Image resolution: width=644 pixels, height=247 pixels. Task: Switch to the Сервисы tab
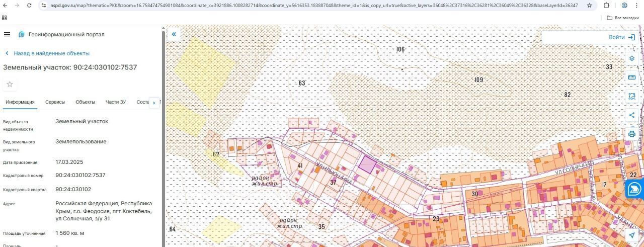55,102
